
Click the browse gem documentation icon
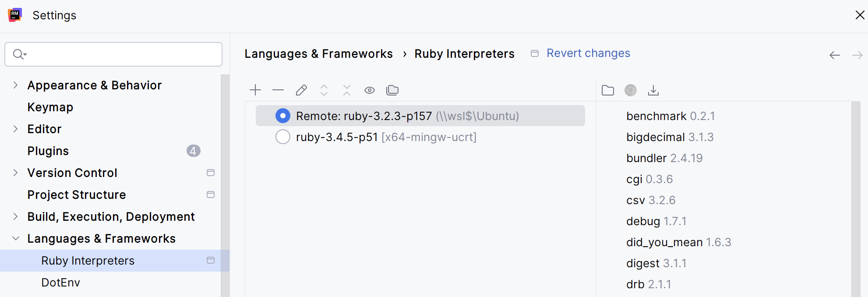[631, 90]
